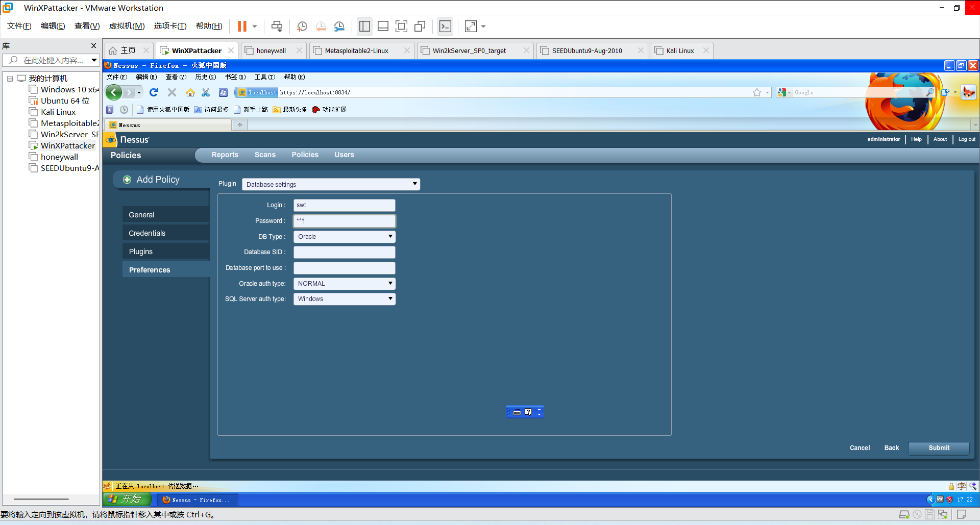Open the Nessus About link
Image resolution: width=980 pixels, height=525 pixels.
(940, 139)
